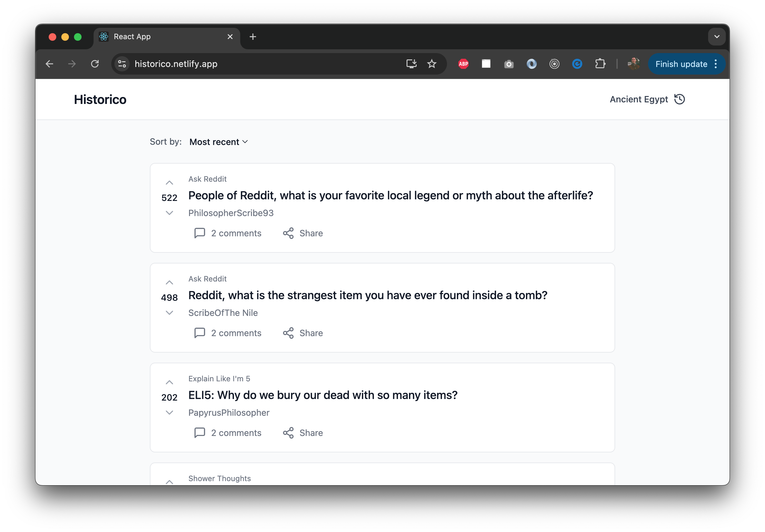Click the history clock icon near Ancient Egypt
The image size is (765, 532).
679,99
